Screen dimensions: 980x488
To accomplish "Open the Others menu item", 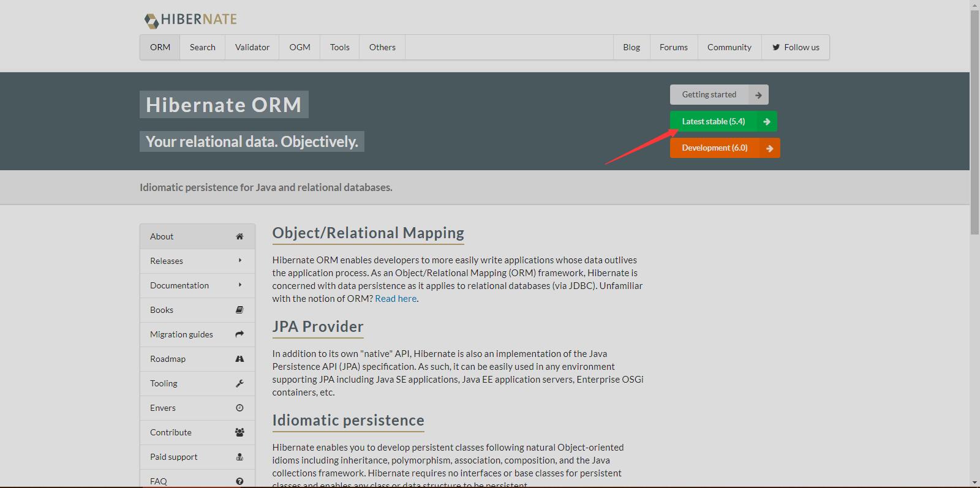I will pyautogui.click(x=382, y=47).
